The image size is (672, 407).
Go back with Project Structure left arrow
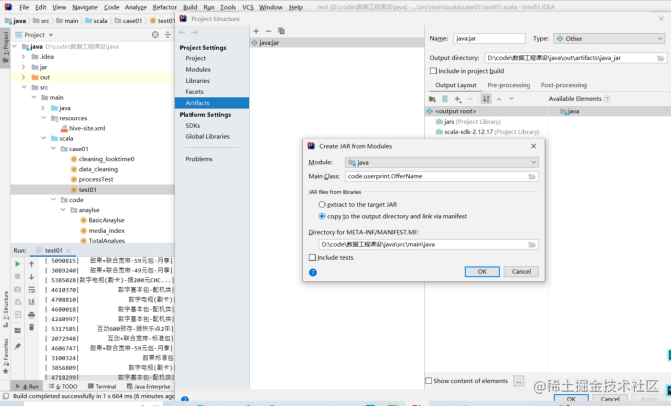pyautogui.click(x=182, y=32)
